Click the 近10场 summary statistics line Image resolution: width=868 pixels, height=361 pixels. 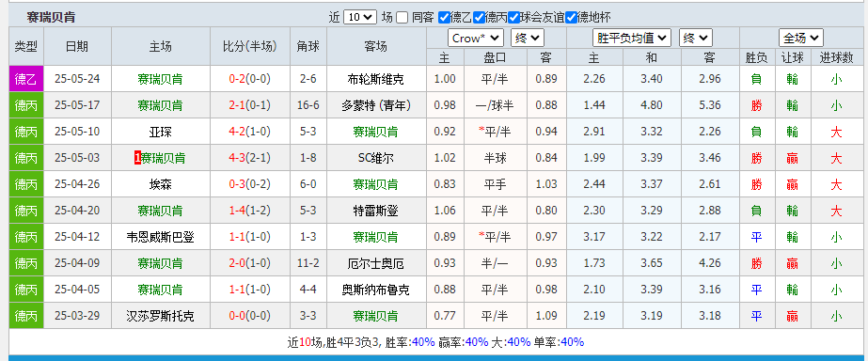tap(435, 342)
